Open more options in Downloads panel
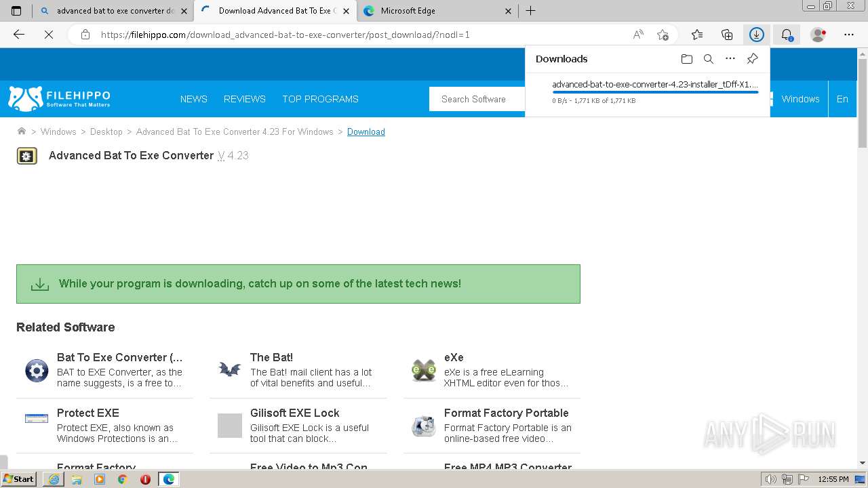 pyautogui.click(x=730, y=59)
